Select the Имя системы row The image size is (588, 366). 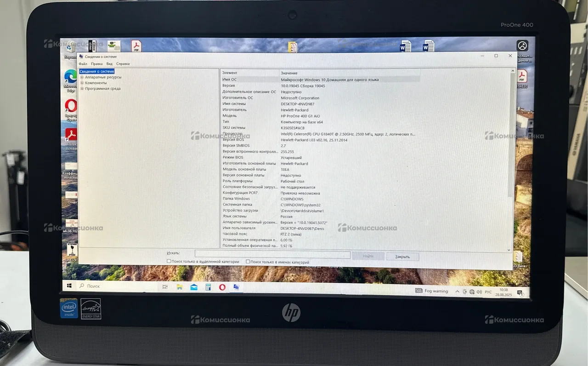point(320,104)
